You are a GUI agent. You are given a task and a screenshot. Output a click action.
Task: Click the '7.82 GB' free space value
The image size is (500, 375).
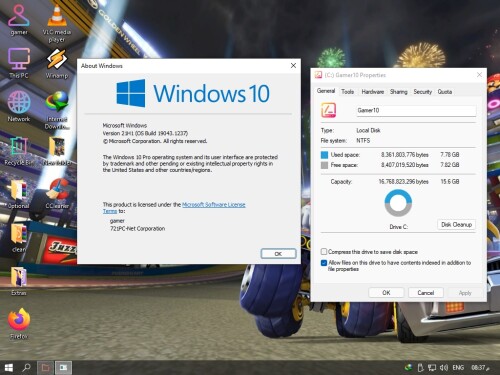coord(450,165)
